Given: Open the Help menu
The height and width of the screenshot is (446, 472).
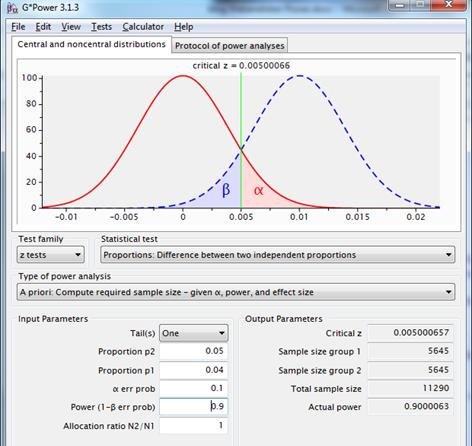Looking at the screenshot, I should coord(183,27).
